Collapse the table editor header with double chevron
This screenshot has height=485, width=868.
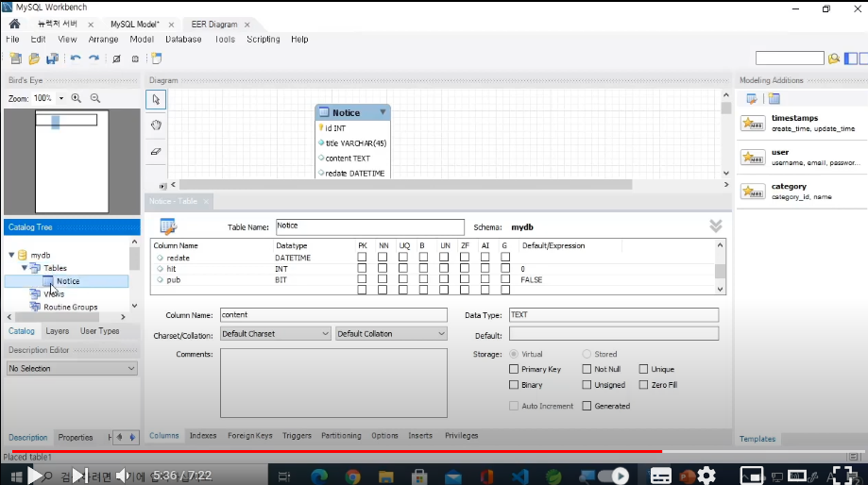(716, 226)
